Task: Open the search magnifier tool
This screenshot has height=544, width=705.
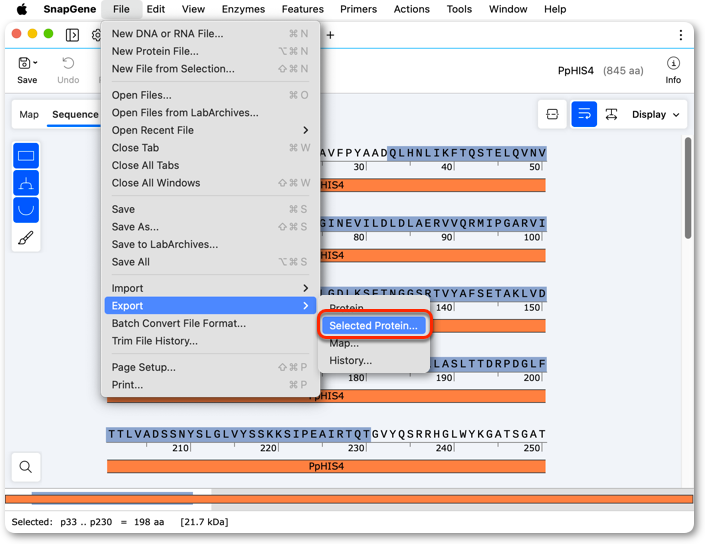Action: coord(26,467)
